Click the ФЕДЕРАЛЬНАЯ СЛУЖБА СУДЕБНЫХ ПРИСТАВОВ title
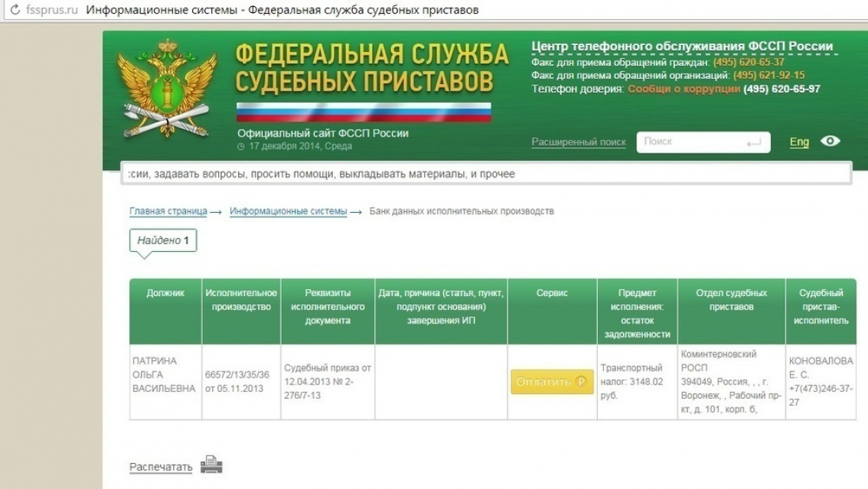 [372, 67]
